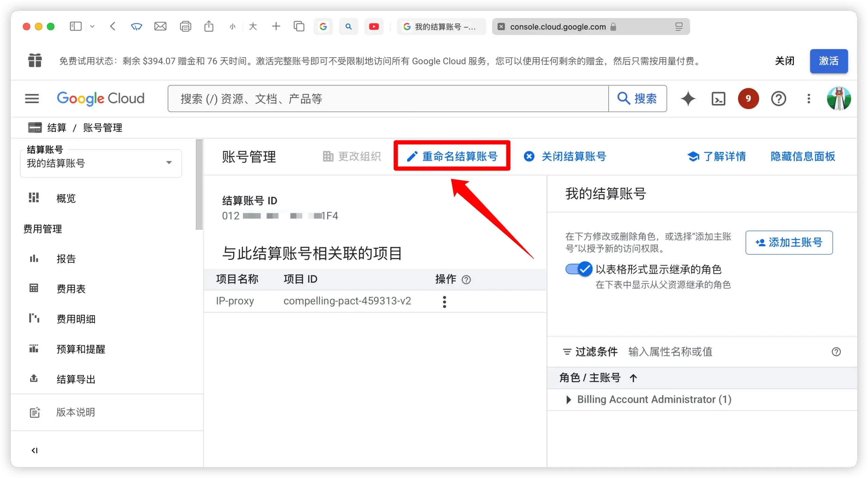Click 关闭结算账号 close billing account

point(565,156)
